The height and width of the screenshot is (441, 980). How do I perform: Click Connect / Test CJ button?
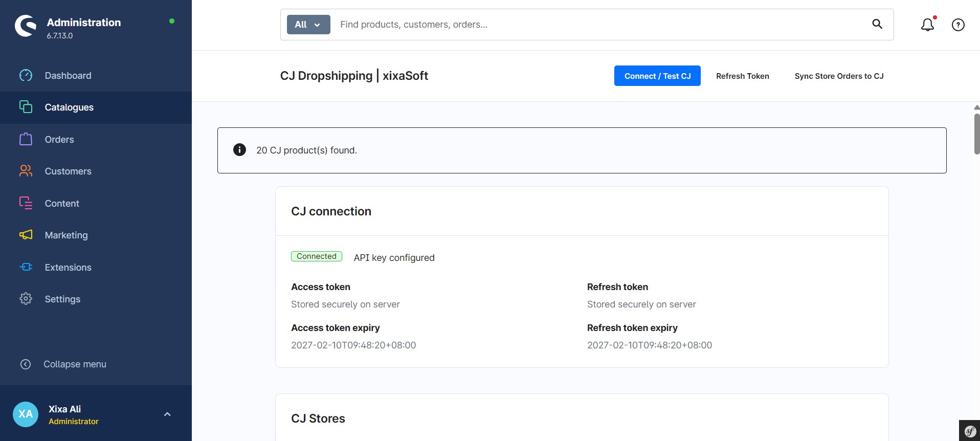pyautogui.click(x=657, y=76)
